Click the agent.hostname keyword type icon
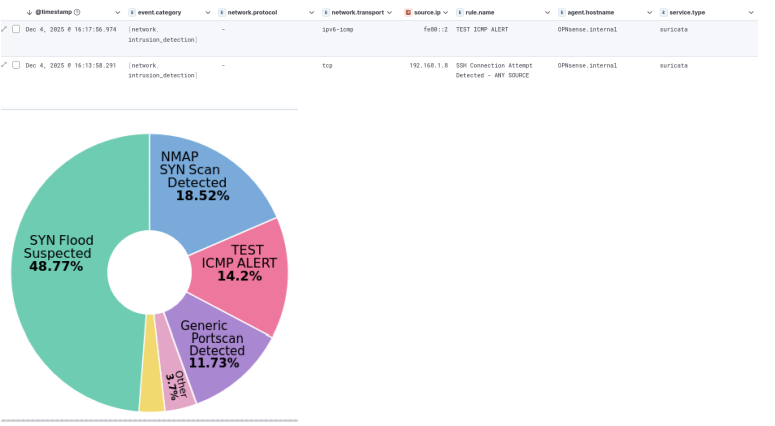 click(x=561, y=12)
